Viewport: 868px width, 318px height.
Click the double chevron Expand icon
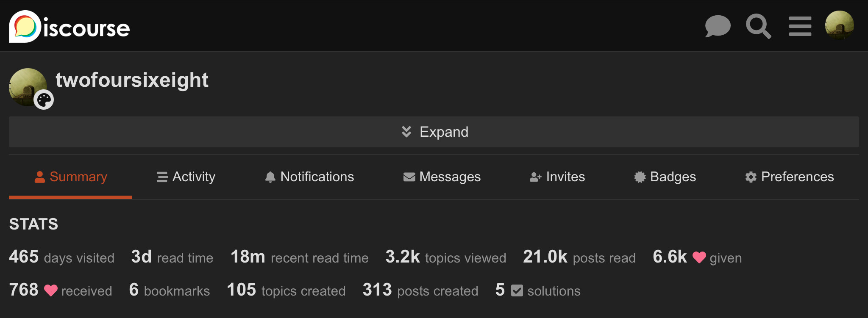click(x=406, y=132)
